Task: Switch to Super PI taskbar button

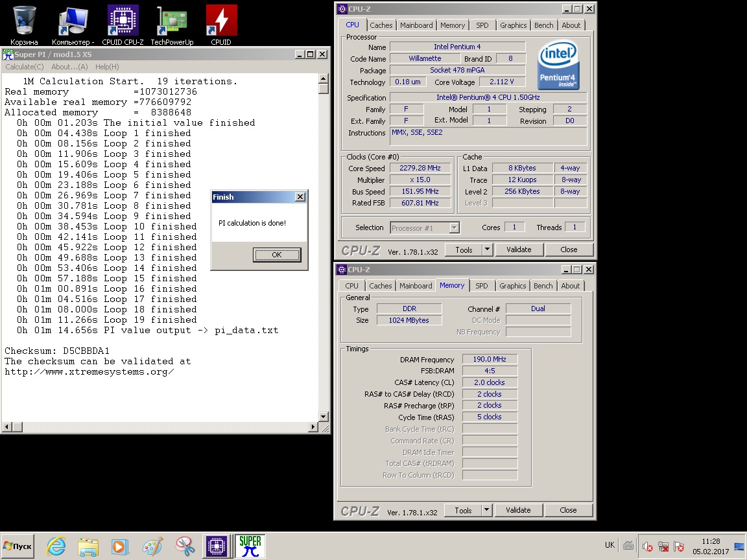Action: coord(250,546)
